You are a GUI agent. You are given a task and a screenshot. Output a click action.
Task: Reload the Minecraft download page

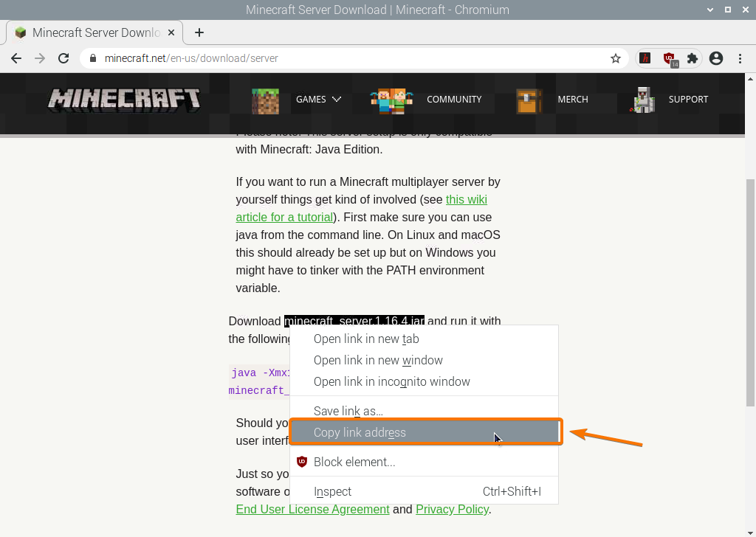63,58
